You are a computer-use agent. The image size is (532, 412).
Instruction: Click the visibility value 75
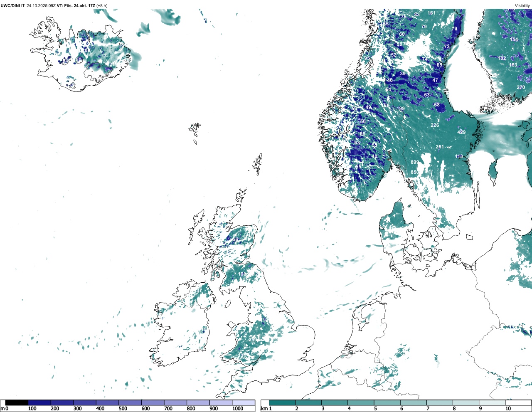tap(404, 17)
